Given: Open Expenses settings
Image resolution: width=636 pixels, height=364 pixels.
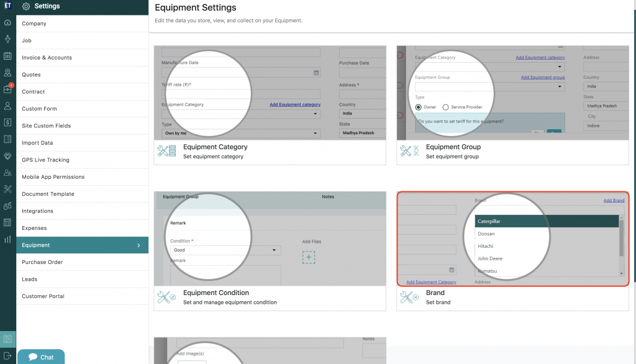Looking at the screenshot, I should pyautogui.click(x=83, y=228).
